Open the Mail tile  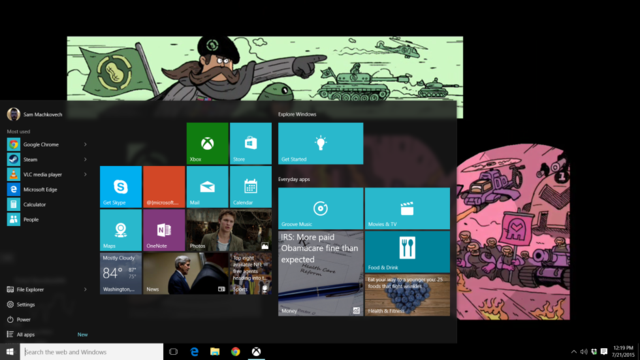click(207, 187)
